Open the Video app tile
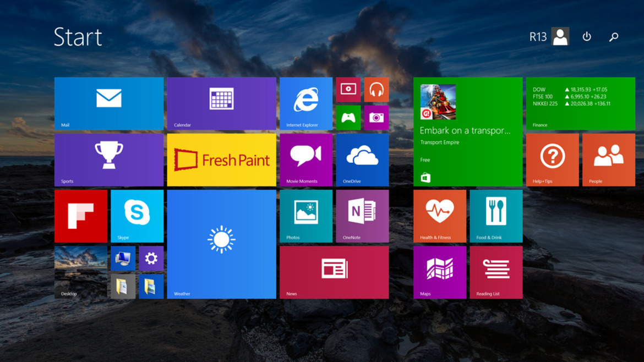The image size is (644, 362). [x=348, y=89]
